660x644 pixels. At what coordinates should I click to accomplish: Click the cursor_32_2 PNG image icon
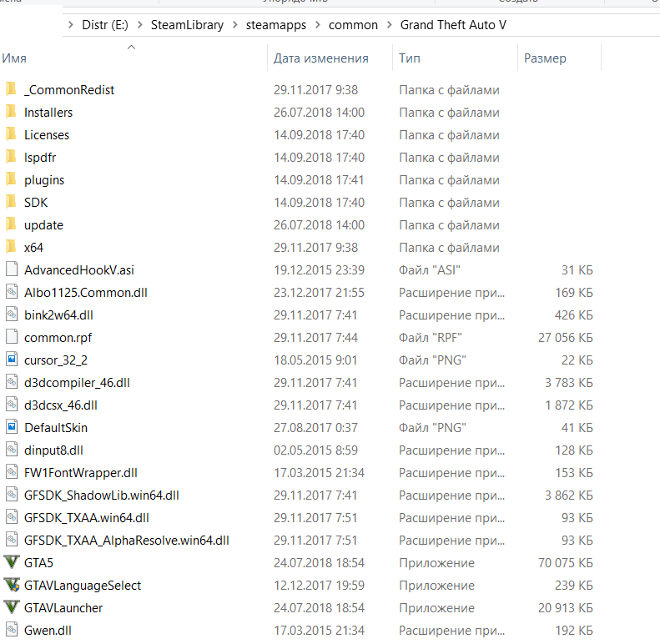(x=12, y=360)
